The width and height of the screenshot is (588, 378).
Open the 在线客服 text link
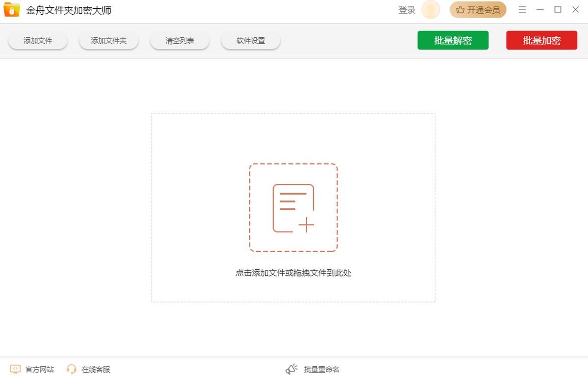96,370
